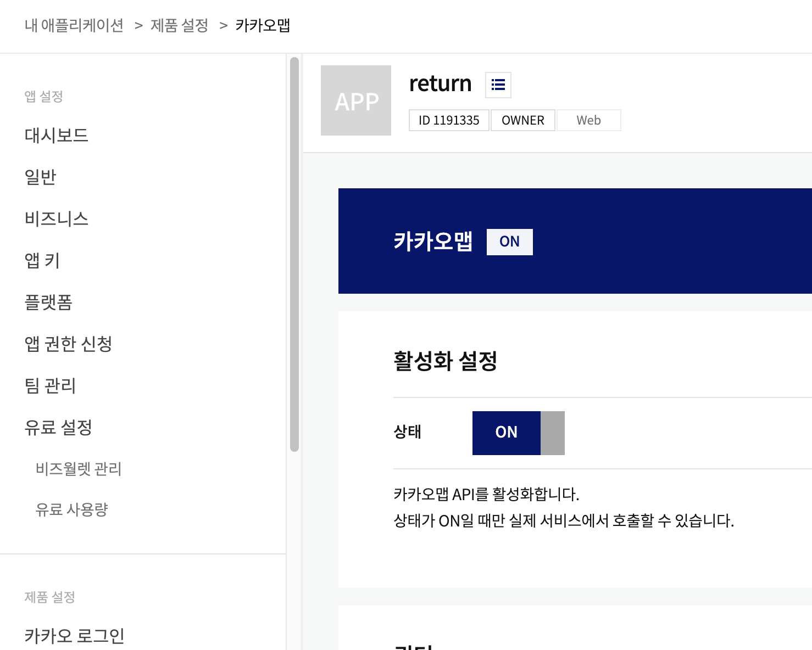Open 팀 관리 in the sidebar
Screen dimensions: 812x650
(50, 385)
